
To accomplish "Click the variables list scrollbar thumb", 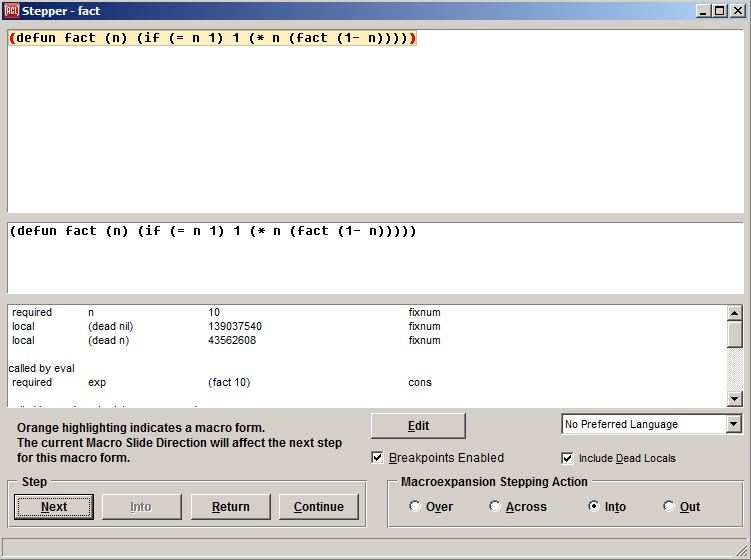I will [735, 333].
